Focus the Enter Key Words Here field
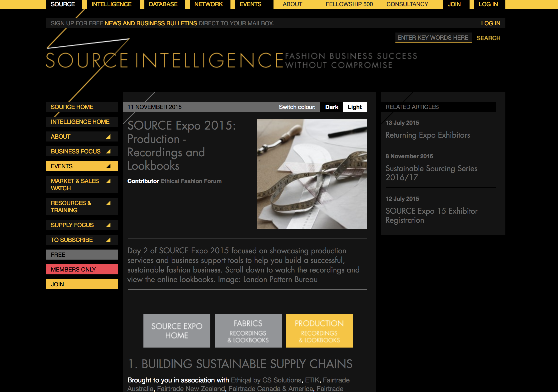 click(433, 38)
